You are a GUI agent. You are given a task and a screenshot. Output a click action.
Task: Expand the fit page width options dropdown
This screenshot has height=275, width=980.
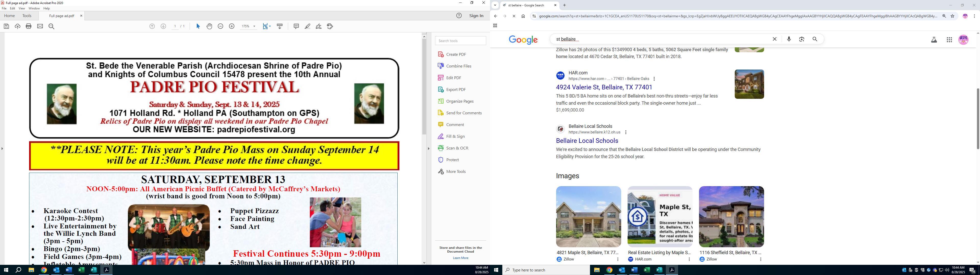pyautogui.click(x=270, y=26)
